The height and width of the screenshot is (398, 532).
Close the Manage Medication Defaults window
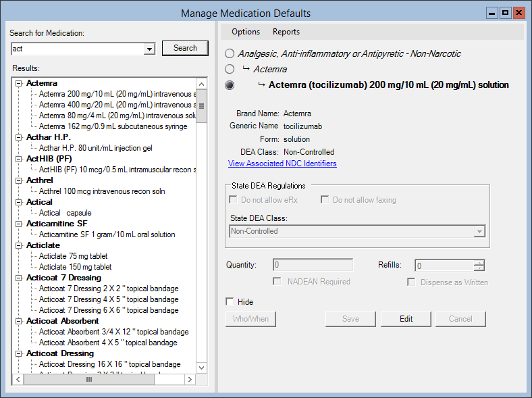[518, 13]
